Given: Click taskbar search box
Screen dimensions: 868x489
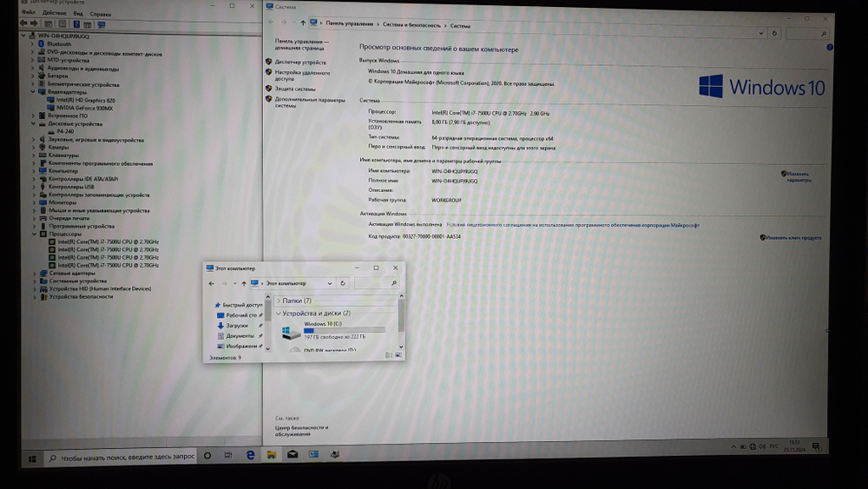Looking at the screenshot, I should click(x=122, y=458).
